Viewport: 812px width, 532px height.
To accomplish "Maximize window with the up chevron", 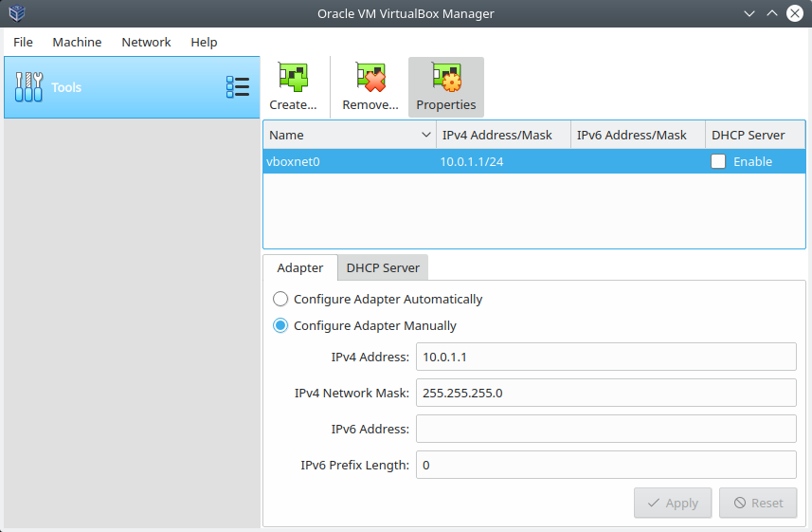I will coord(771,13).
